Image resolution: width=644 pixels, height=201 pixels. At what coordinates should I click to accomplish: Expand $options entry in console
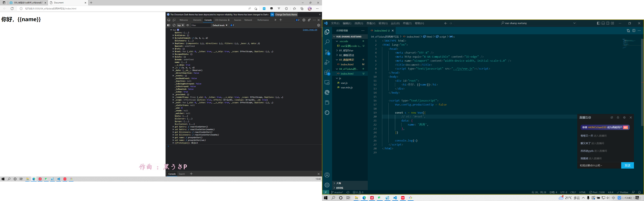pos(173,43)
